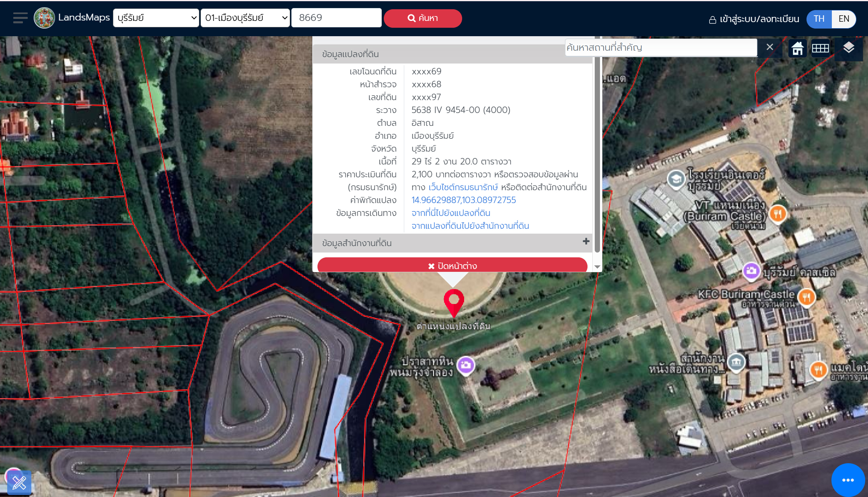Open the grid table icon
The width and height of the screenshot is (868, 497).
tap(820, 48)
